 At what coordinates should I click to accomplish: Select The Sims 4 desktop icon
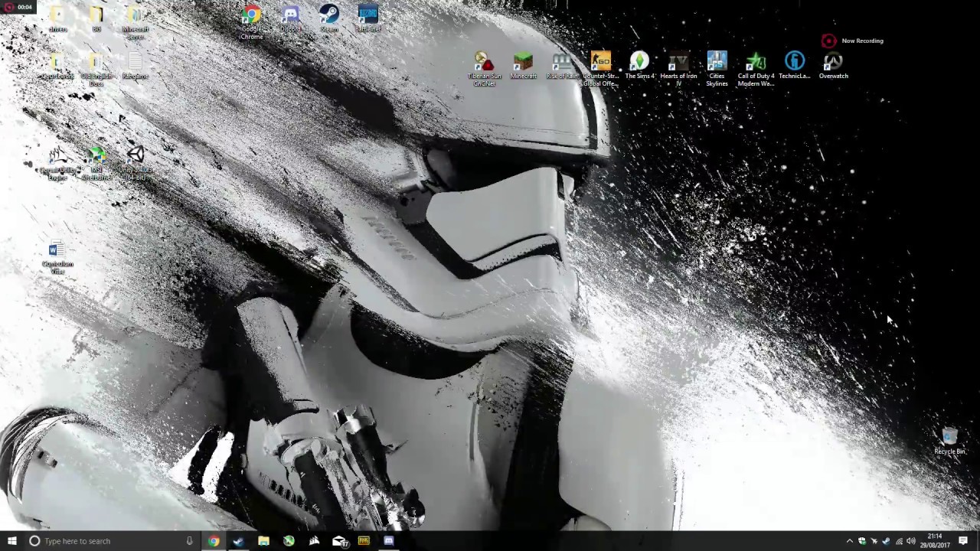(x=639, y=66)
